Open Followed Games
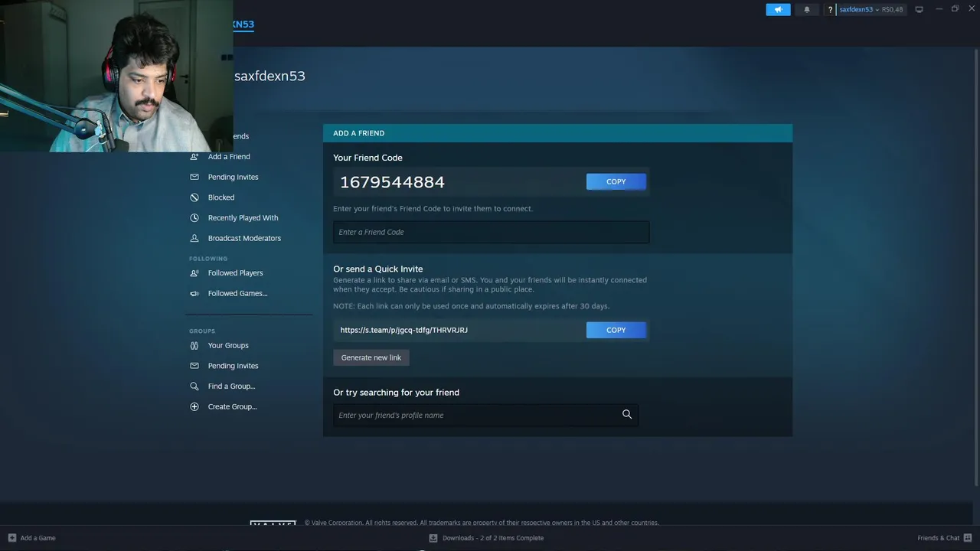This screenshot has height=551, width=980. [x=237, y=293]
